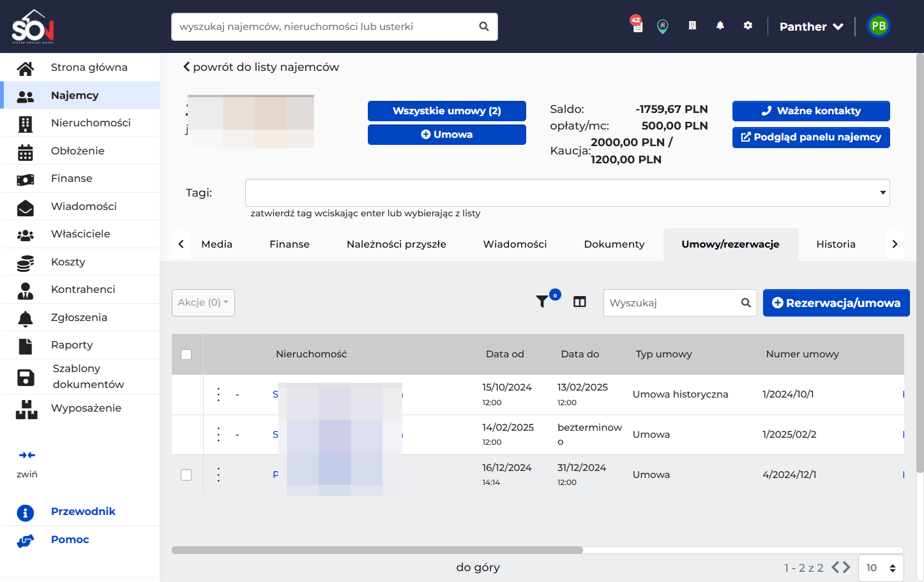
Task: Move the tab strip left with the arrow
Action: point(181,244)
